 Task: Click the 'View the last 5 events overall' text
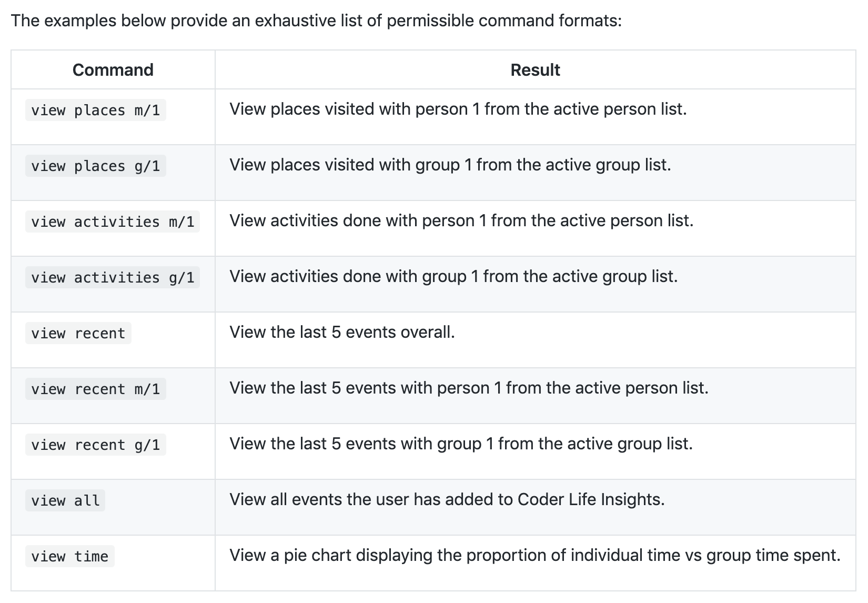[x=342, y=333]
